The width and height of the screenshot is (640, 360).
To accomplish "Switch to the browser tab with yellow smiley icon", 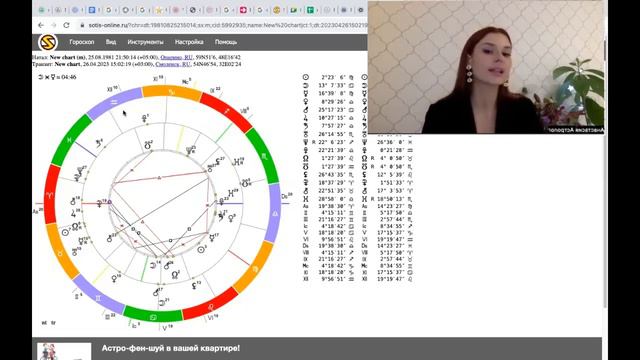I will tap(277, 10).
